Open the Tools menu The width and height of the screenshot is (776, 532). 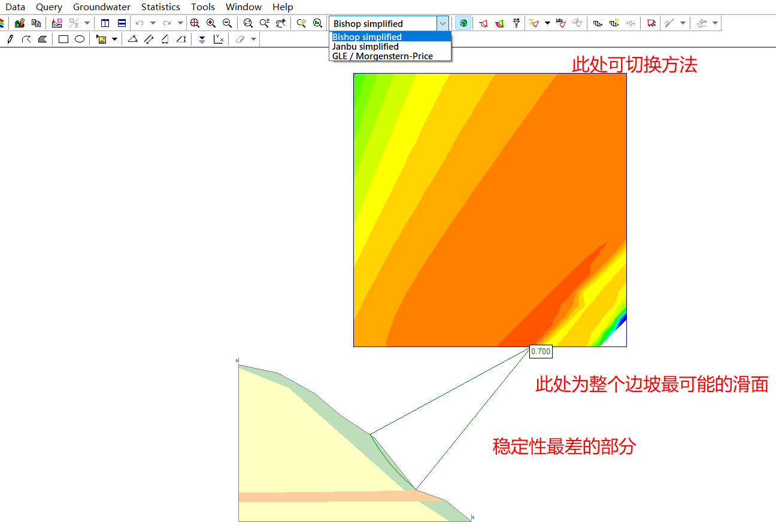[202, 7]
